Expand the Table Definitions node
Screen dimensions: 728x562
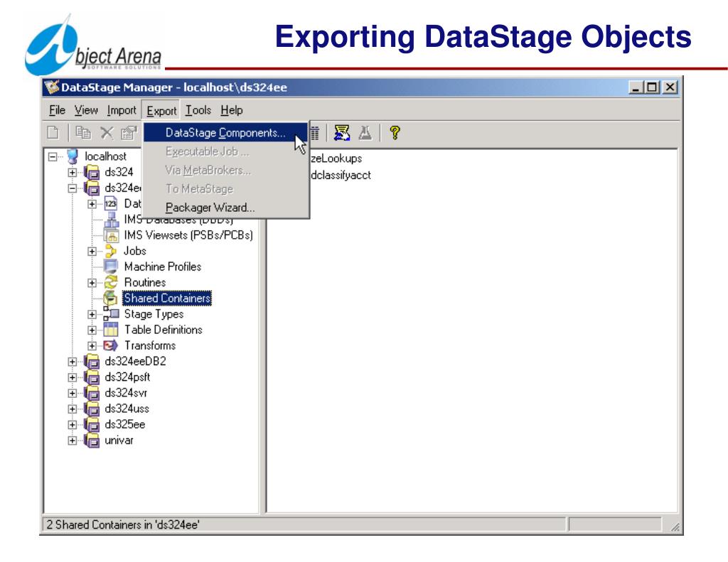[x=92, y=330]
